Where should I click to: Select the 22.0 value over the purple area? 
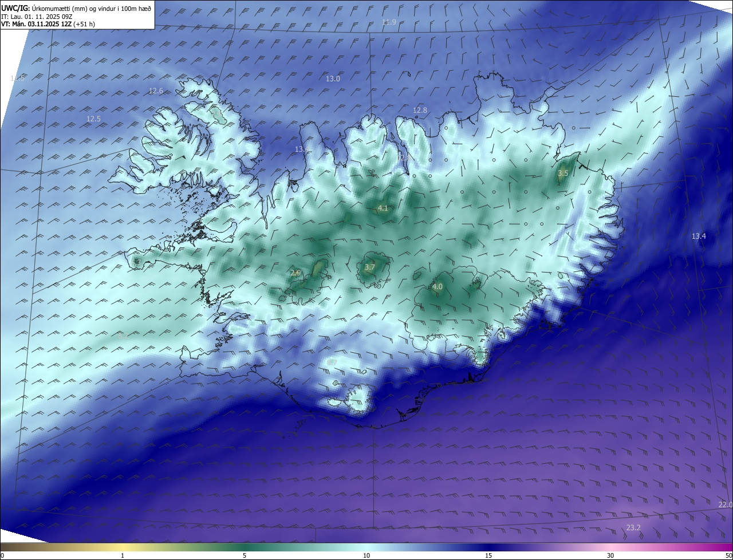pos(726,504)
